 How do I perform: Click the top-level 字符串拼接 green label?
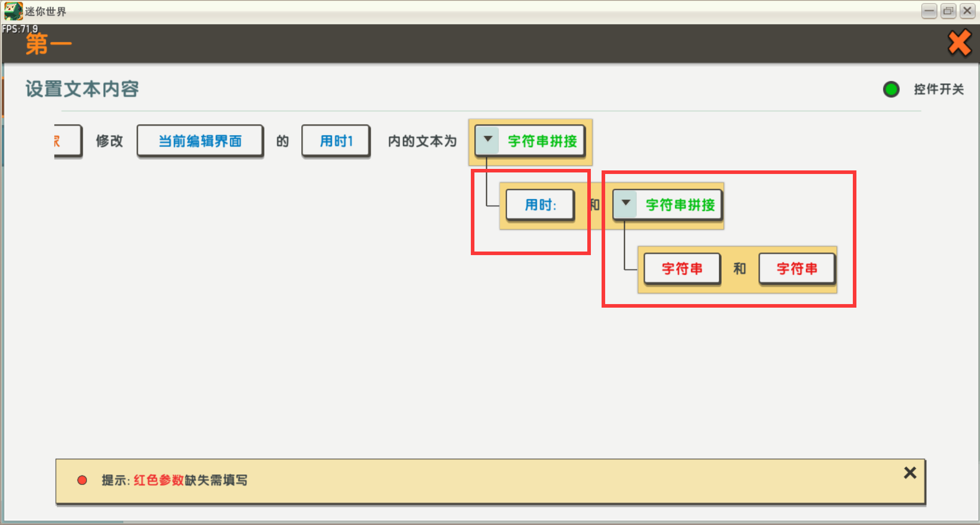[542, 141]
